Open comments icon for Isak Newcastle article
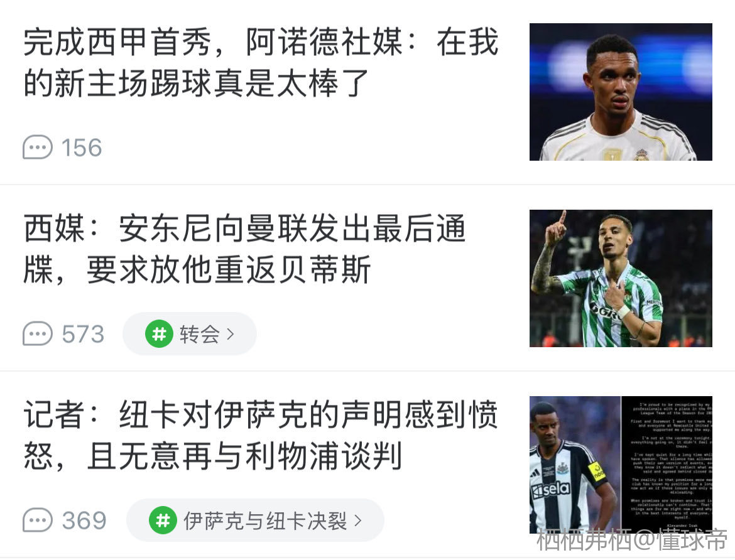 coord(38,520)
